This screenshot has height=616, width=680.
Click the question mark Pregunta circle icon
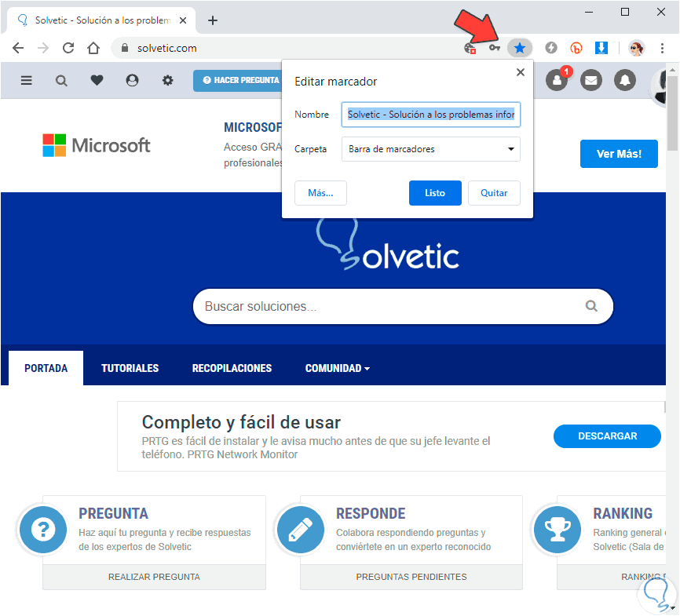(43, 530)
